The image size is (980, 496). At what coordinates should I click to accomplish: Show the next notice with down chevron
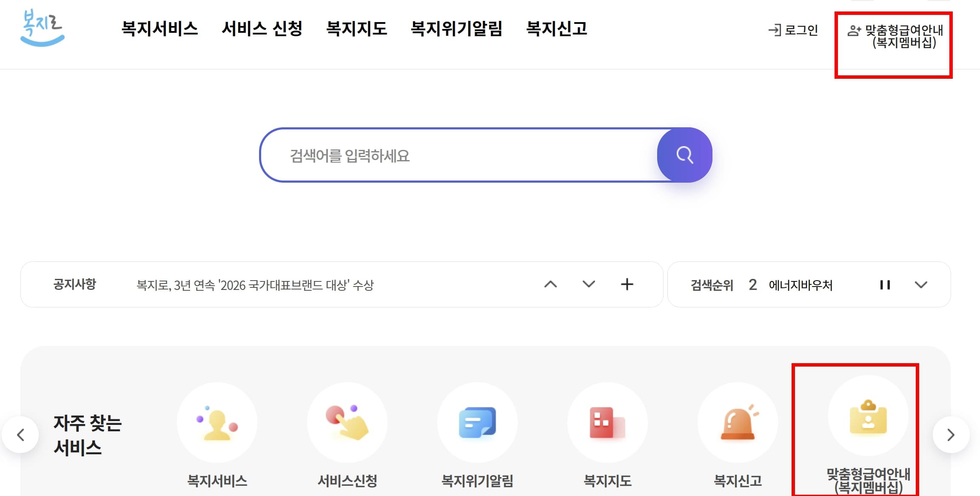click(x=589, y=284)
